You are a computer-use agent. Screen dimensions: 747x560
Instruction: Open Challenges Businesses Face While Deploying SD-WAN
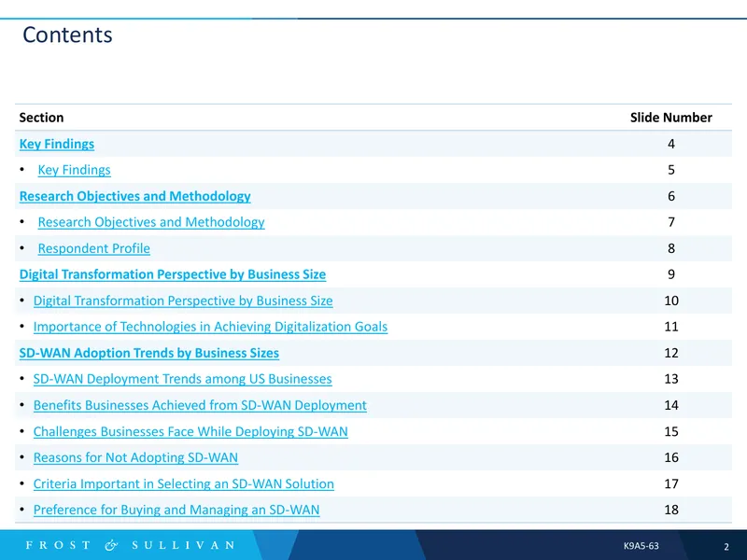190,431
